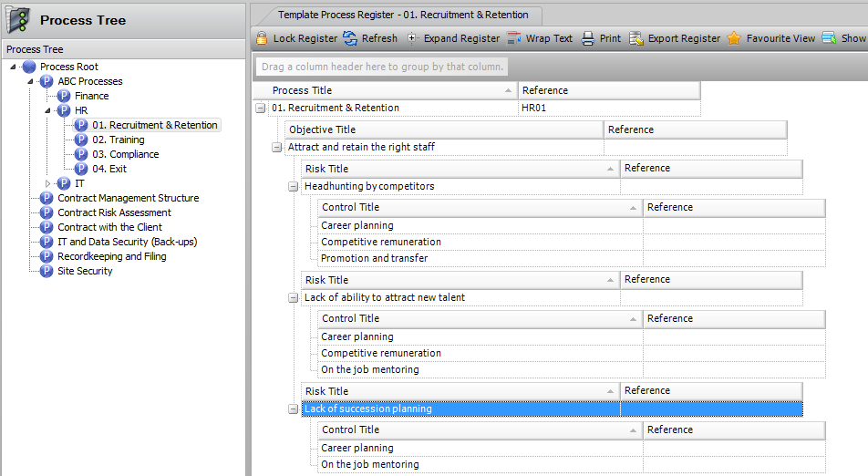
Task: Click the Contract with the Client P icon
Action: pyautogui.click(x=46, y=227)
